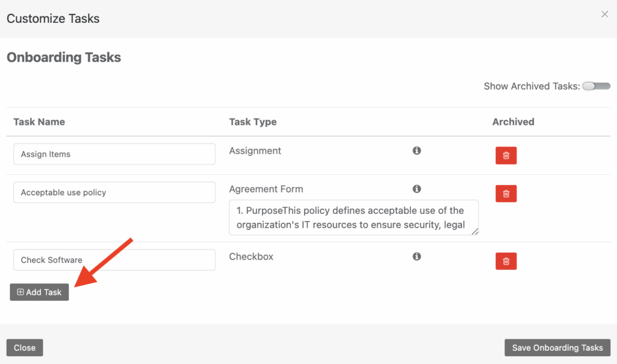617x364 pixels.
Task: Click the Task Name column header
Action: (39, 122)
